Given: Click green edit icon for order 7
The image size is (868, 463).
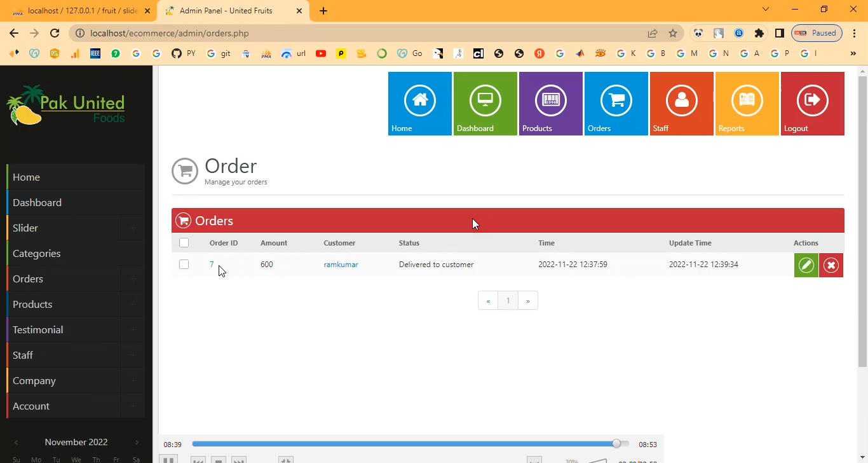Looking at the screenshot, I should click(806, 265).
